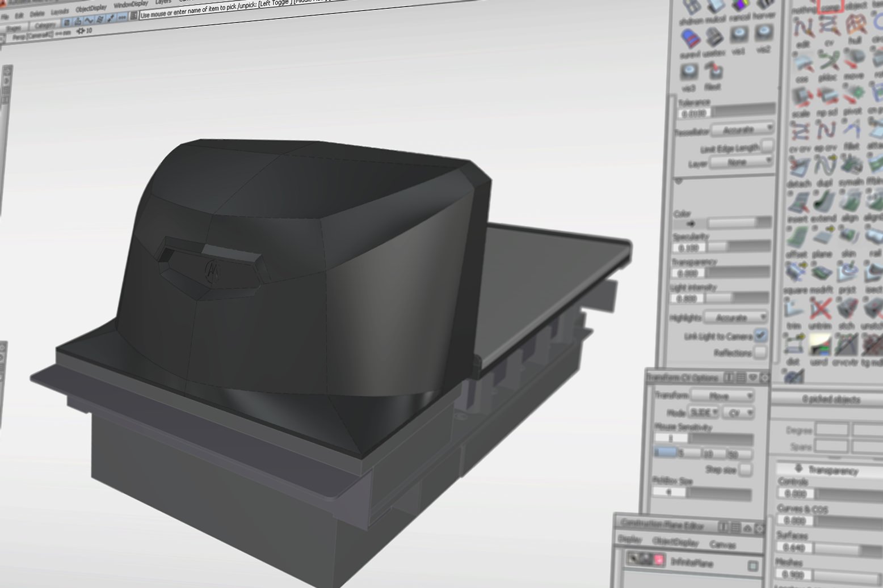
Task: Open the 'CV' mode dropdown
Action: coord(739,413)
